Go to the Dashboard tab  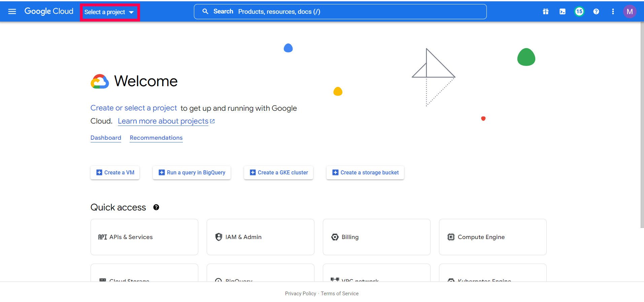tap(106, 138)
